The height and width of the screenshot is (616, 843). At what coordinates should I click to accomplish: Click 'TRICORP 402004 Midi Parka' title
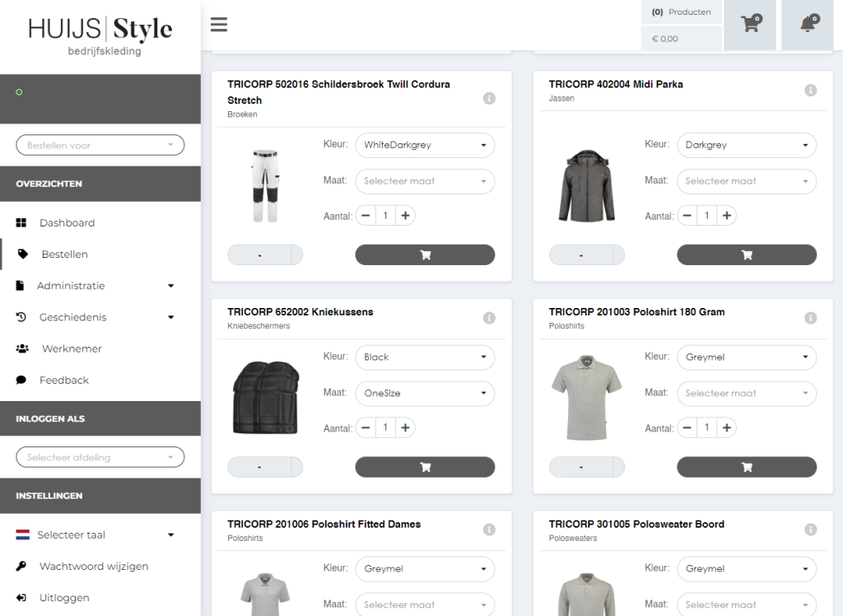(616, 85)
